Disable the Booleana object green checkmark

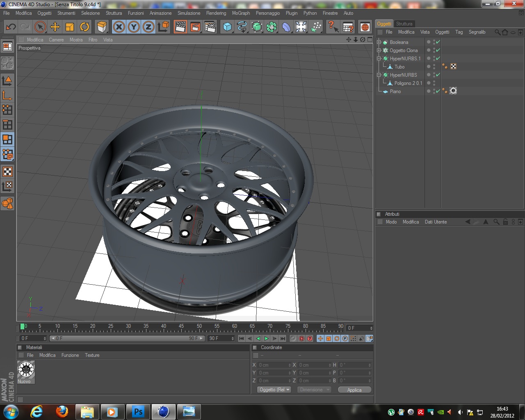438,42
